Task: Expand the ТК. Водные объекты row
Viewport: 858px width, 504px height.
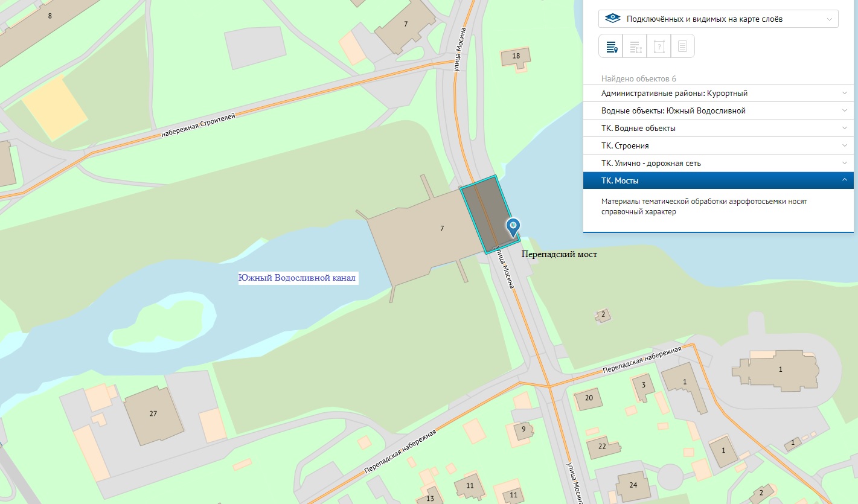Action: (718, 129)
